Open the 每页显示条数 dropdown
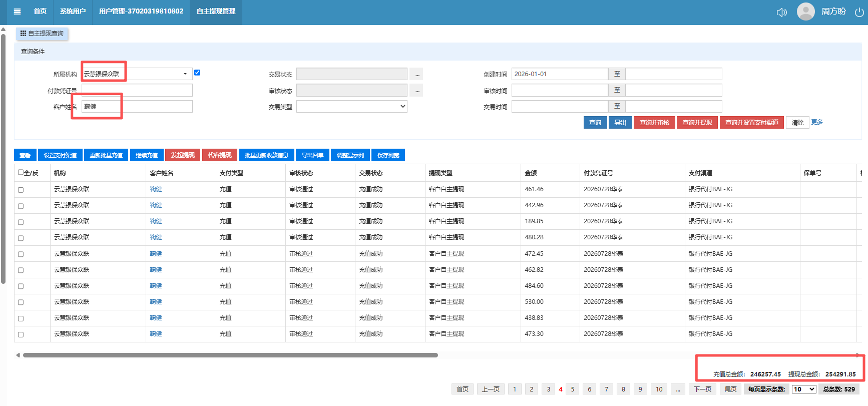 pos(804,389)
